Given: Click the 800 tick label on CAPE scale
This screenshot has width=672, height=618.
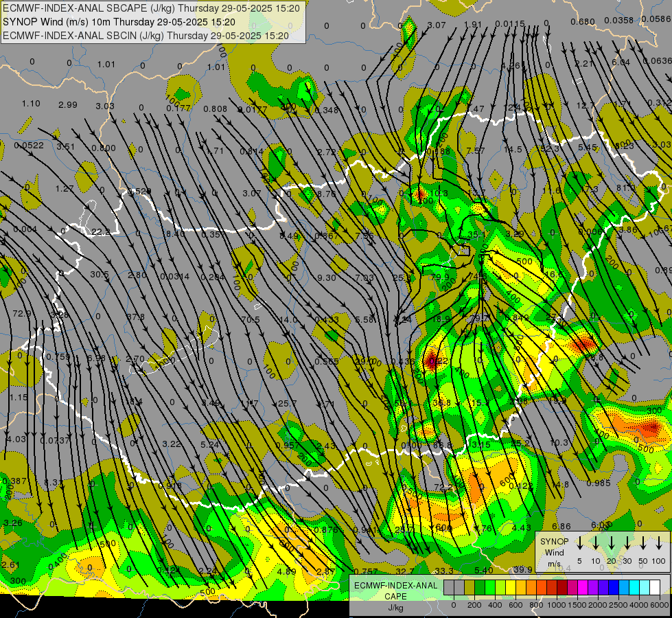Looking at the screenshot, I should coord(536,605).
